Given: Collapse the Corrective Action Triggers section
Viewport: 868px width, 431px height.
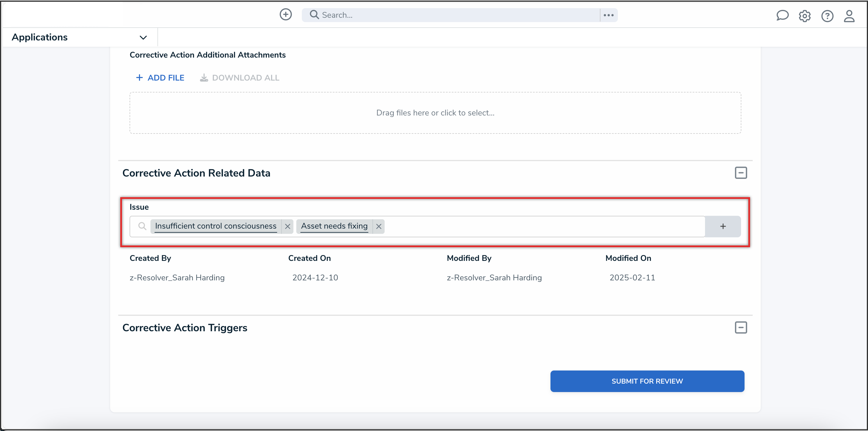Looking at the screenshot, I should click(741, 327).
